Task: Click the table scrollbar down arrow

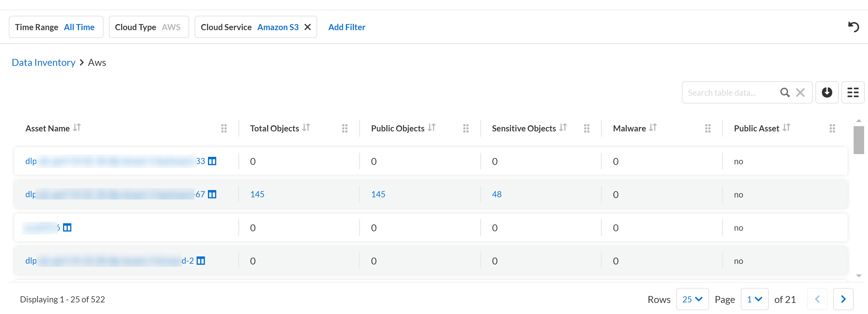Action: [x=859, y=276]
